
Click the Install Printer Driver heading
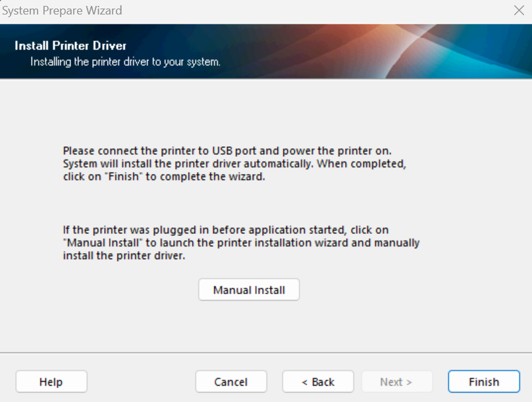70,45
